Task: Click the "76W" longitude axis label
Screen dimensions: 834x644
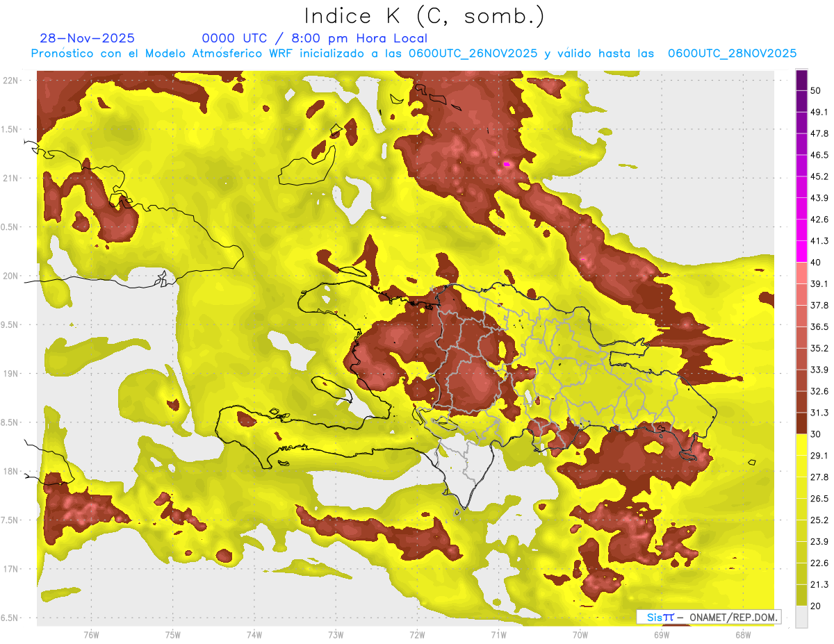Action: point(91,634)
